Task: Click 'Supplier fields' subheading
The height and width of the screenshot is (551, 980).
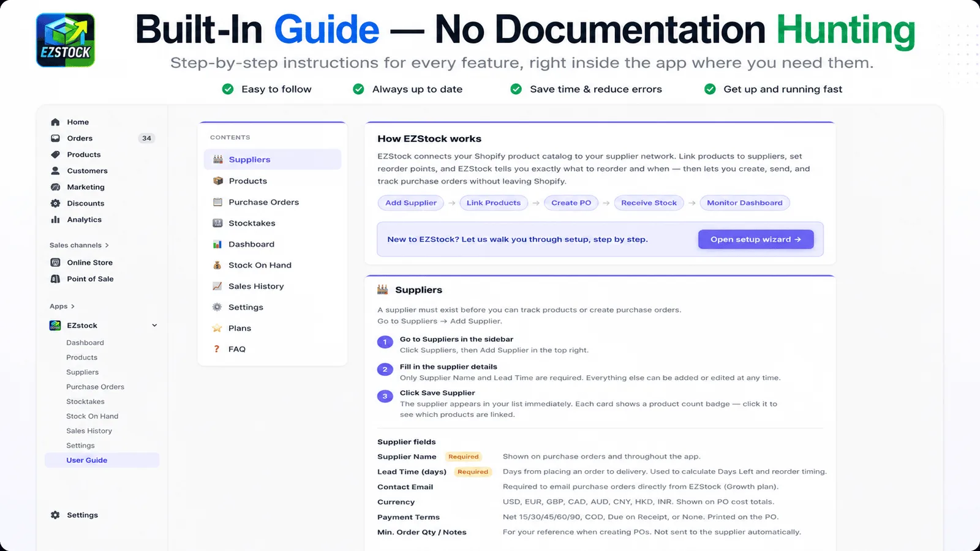Action: 407,442
